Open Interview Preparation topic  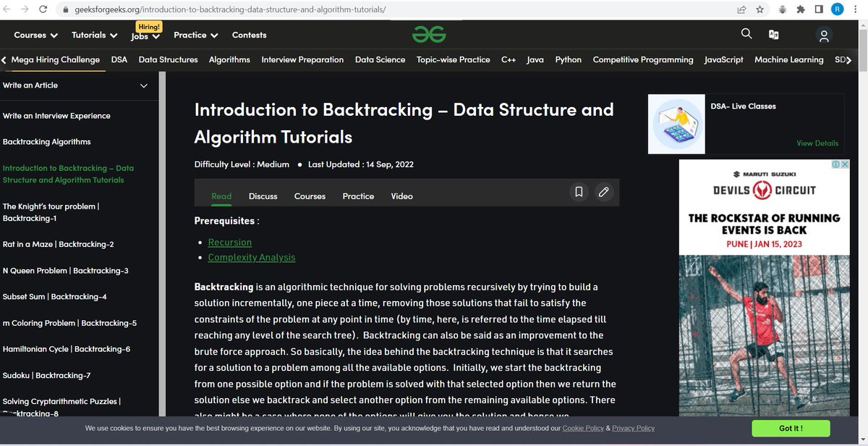302,59
